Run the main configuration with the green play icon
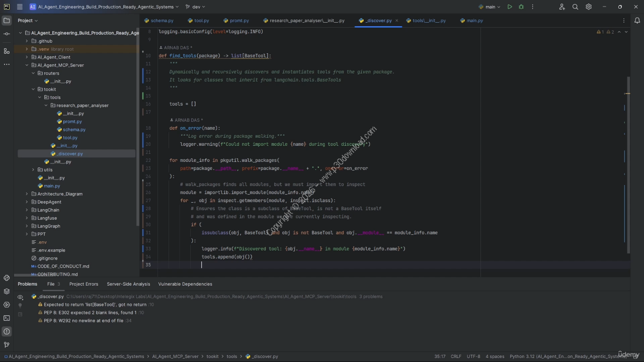 [x=510, y=7]
